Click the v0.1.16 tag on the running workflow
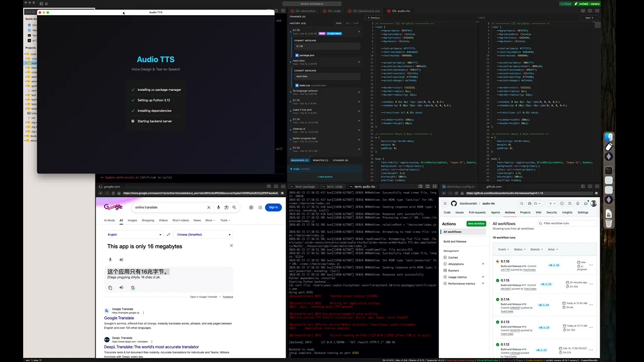The image size is (644, 362). click(554, 265)
